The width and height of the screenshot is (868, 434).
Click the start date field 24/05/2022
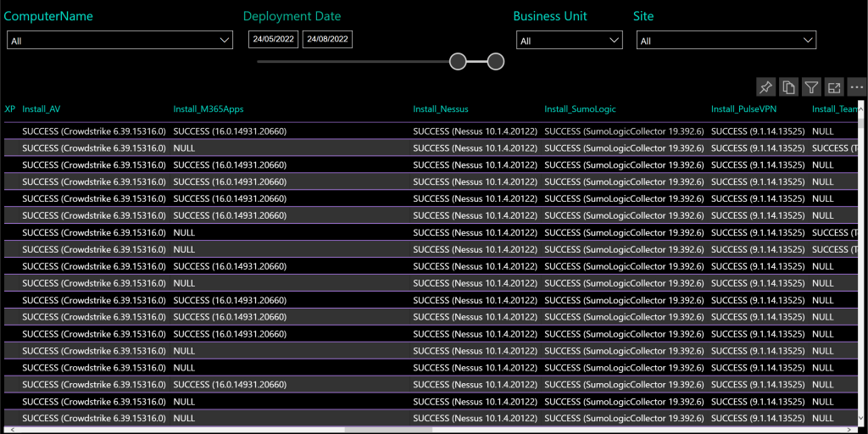tap(273, 40)
